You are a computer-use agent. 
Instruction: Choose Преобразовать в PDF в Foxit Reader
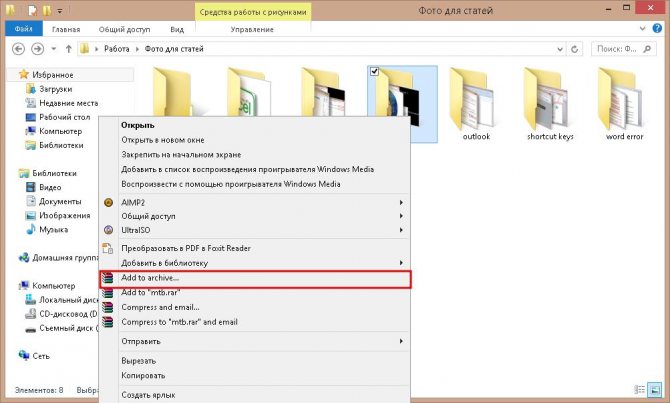pos(185,248)
